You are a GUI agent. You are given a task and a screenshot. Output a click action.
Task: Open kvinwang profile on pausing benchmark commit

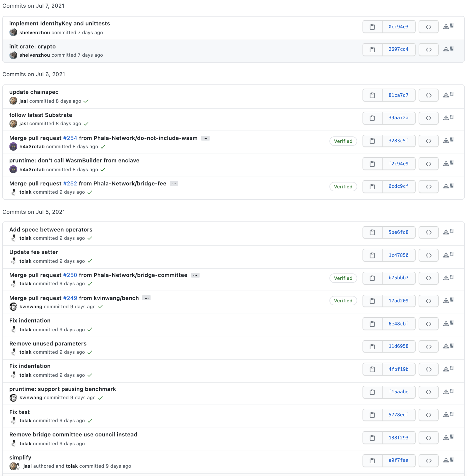[x=31, y=397]
